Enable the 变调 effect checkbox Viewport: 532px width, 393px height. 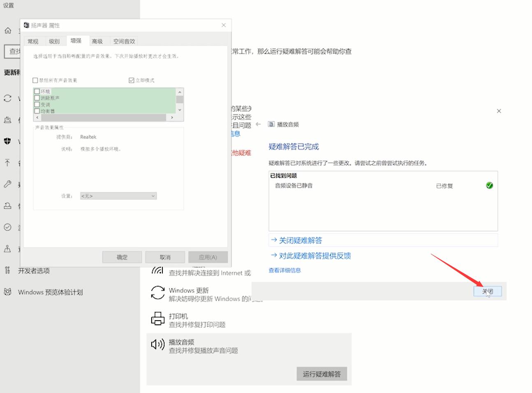[37, 104]
